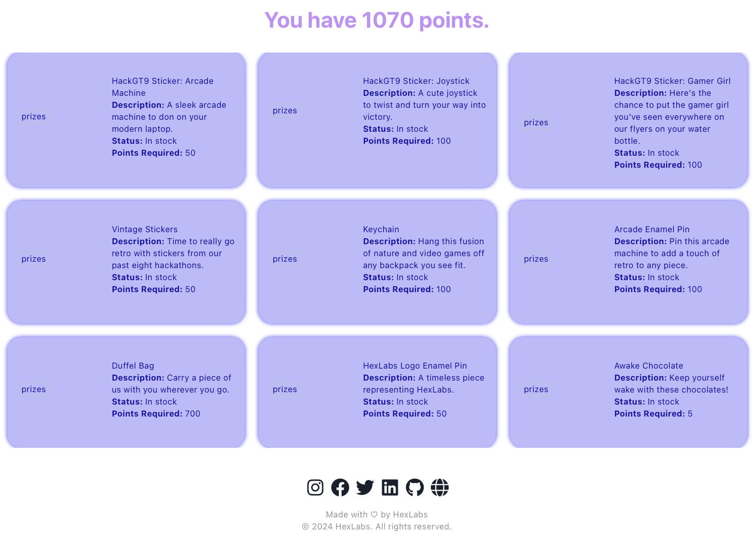Click the 'Made with ♡ by HexLabs' footer text
This screenshot has height=540, width=756.
tap(377, 515)
